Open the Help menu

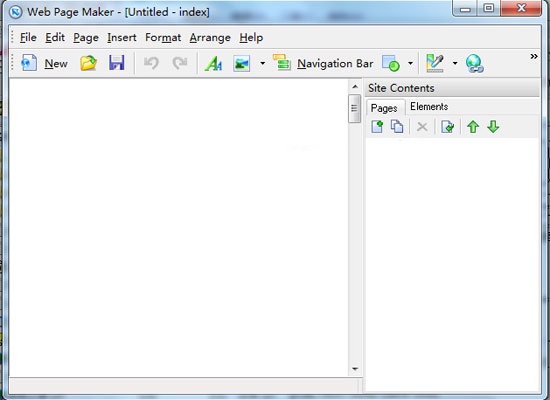(251, 38)
